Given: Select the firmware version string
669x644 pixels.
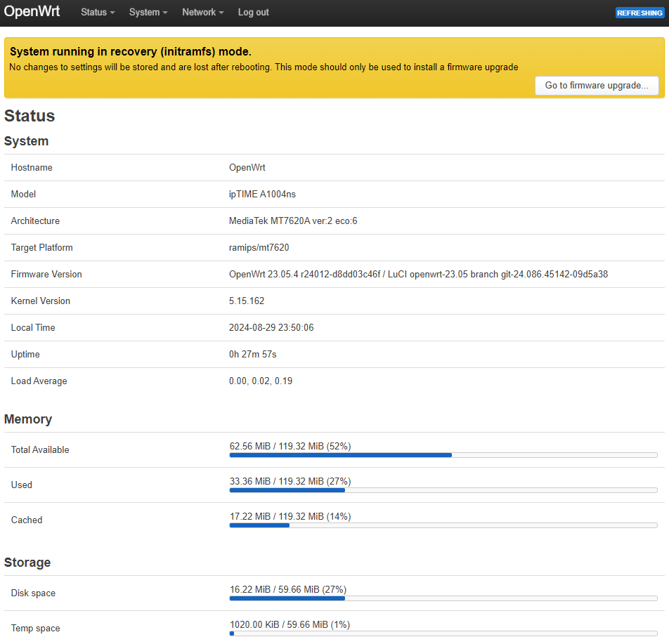Looking at the screenshot, I should 418,274.
